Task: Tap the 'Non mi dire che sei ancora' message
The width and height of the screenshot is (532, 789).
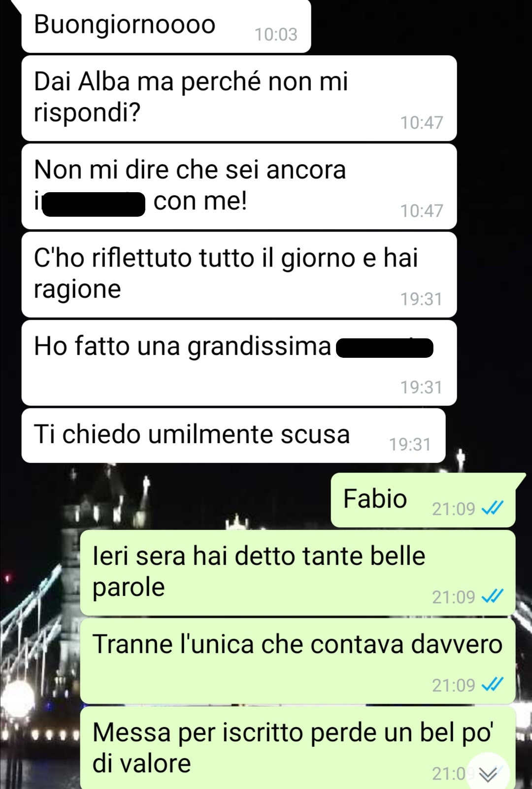Action: (x=239, y=186)
